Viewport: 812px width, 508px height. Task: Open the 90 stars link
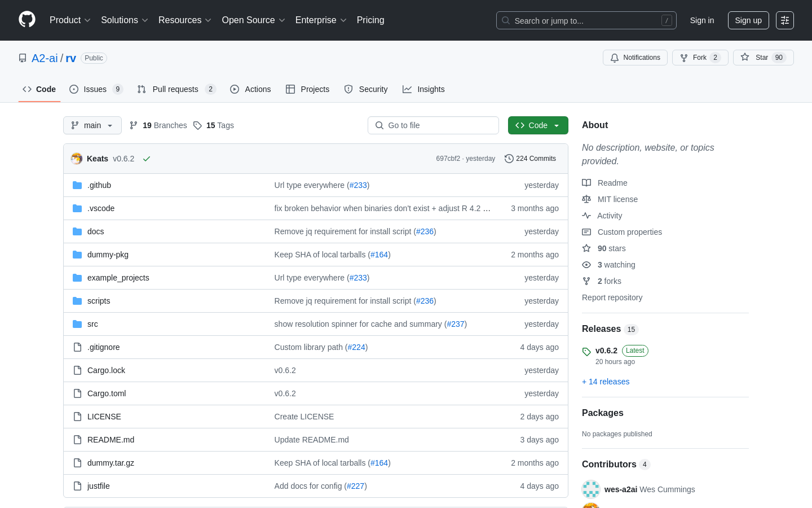click(x=611, y=248)
